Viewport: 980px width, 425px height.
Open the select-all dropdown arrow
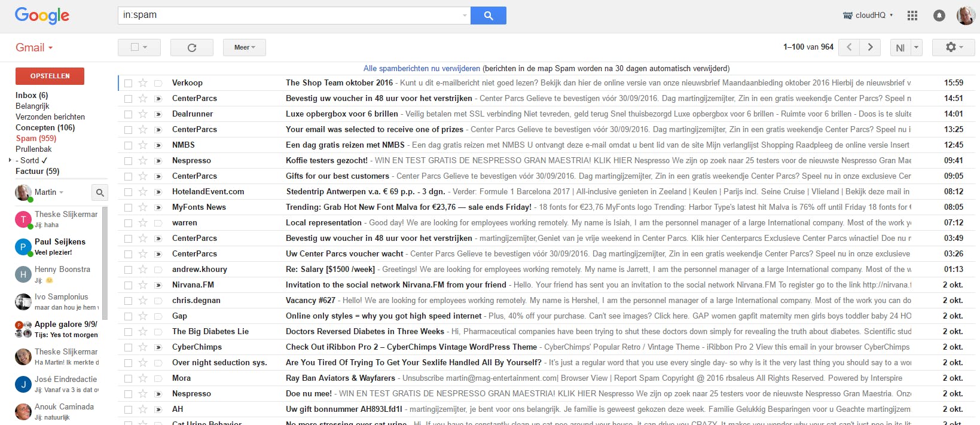pyautogui.click(x=145, y=47)
